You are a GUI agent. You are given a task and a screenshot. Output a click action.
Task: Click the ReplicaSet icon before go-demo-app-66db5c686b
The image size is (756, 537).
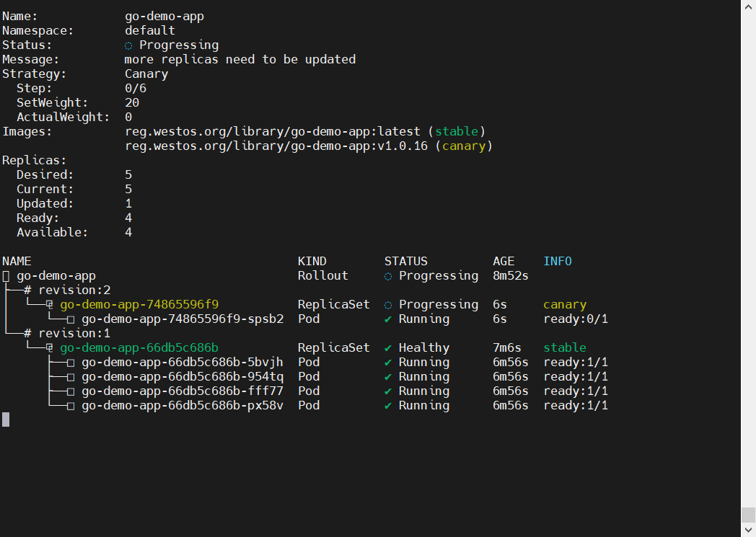coord(50,348)
